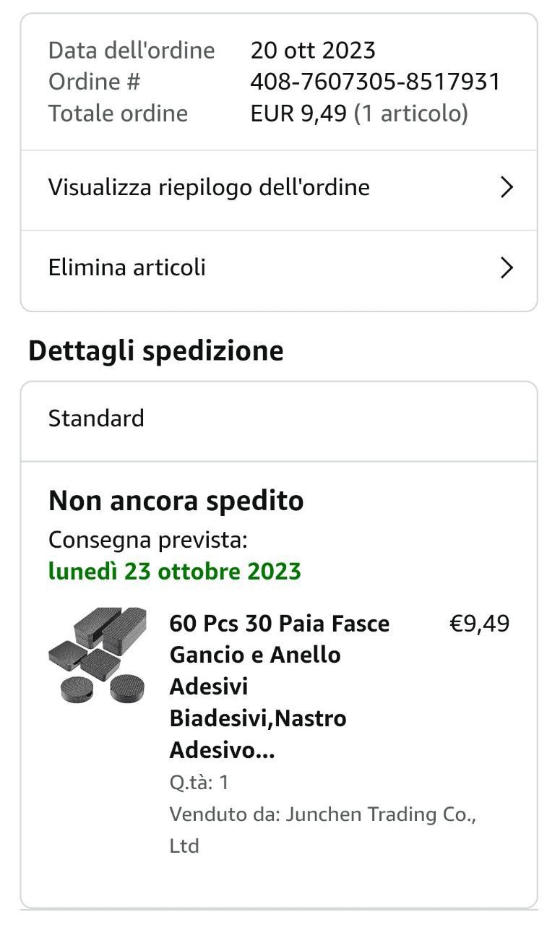Click chevron beside Visualizza riepilogo dell'ordine
Viewport: 560px width, 925px height.
tap(507, 188)
